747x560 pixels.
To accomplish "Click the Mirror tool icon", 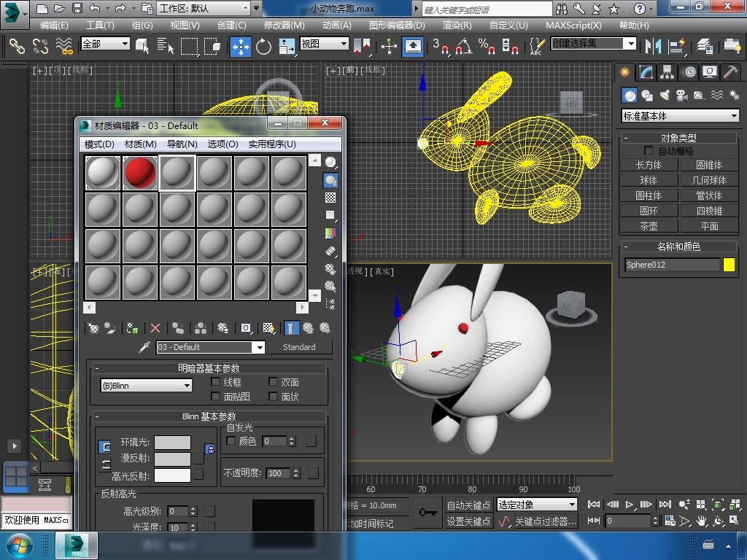I will coord(653,46).
